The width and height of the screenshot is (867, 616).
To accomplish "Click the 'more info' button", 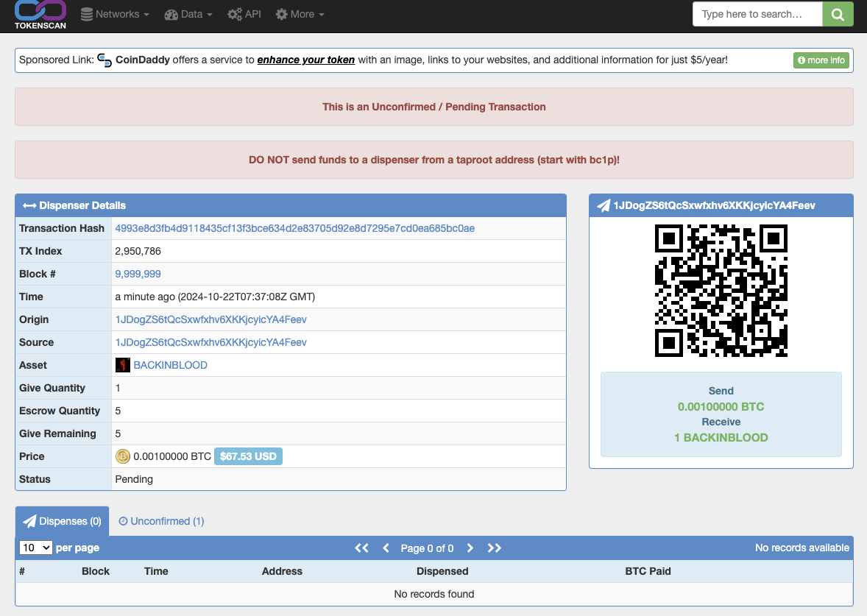I will click(x=821, y=60).
